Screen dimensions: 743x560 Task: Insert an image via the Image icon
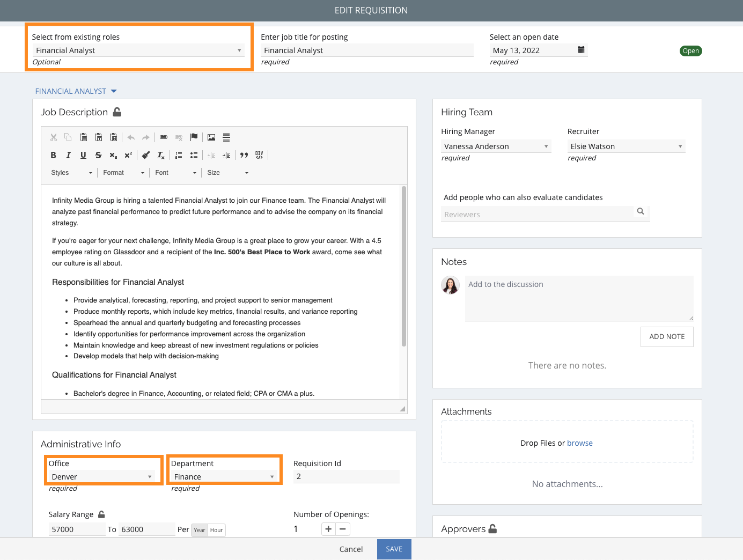tap(211, 137)
